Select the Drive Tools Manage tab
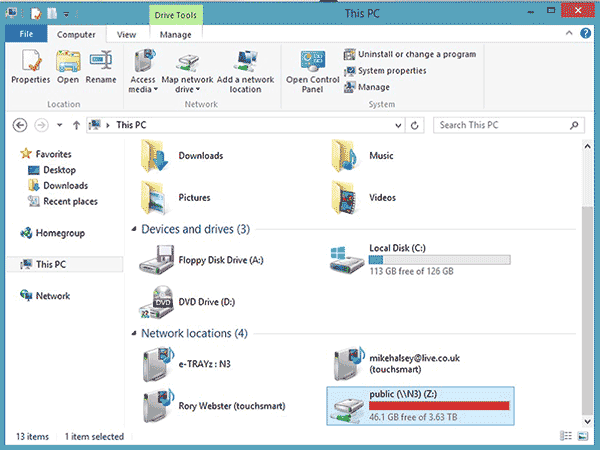Image resolution: width=600 pixels, height=450 pixels. tap(175, 34)
